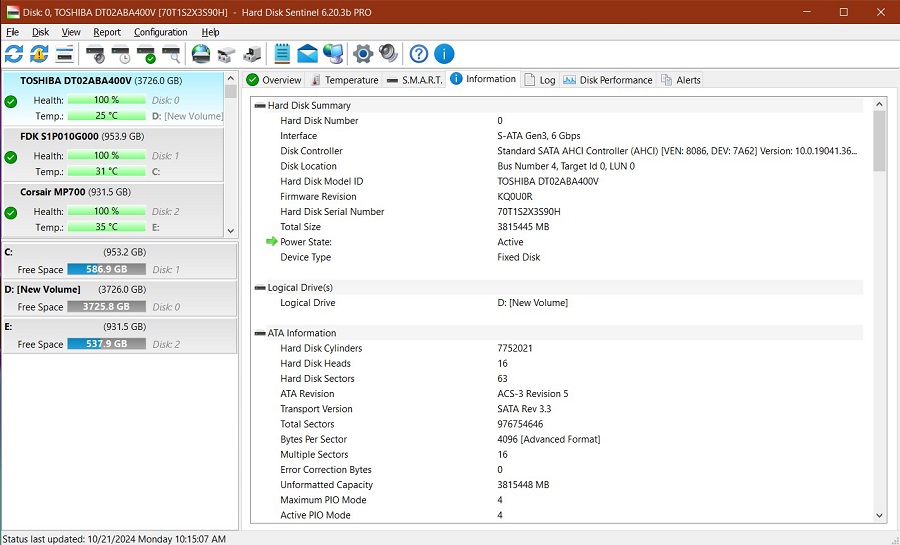Open the File menu
Viewport: 900px width, 545px height.
click(12, 32)
